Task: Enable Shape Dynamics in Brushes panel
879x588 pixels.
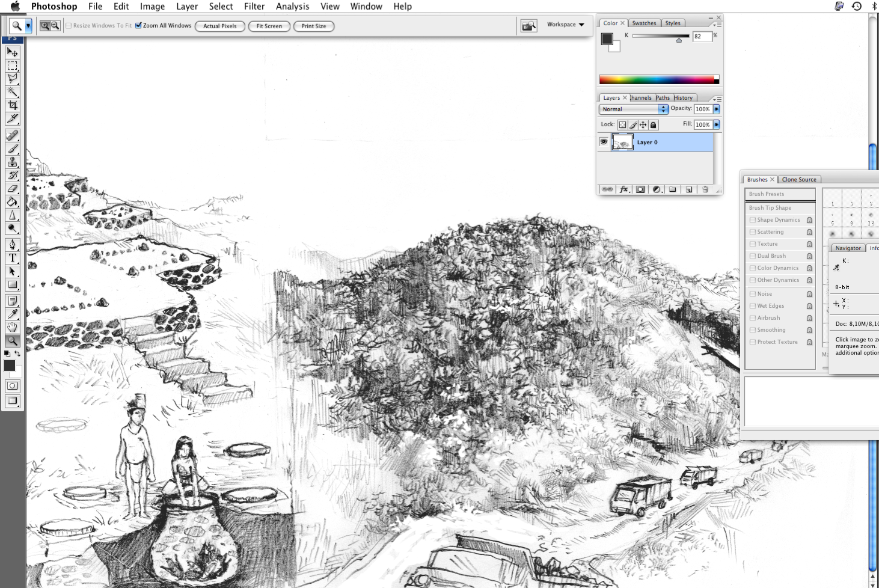Action: coord(753,220)
